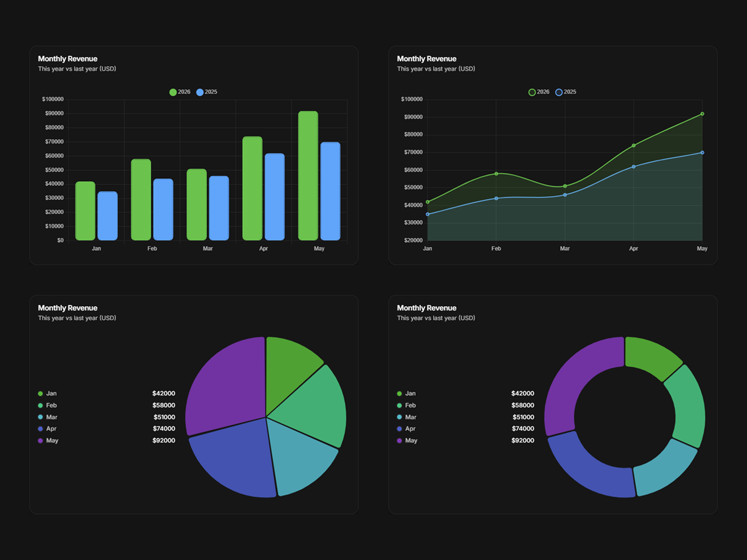Click the 2025 Feb point on line chart
This screenshot has height=560, width=747.
[x=496, y=198]
